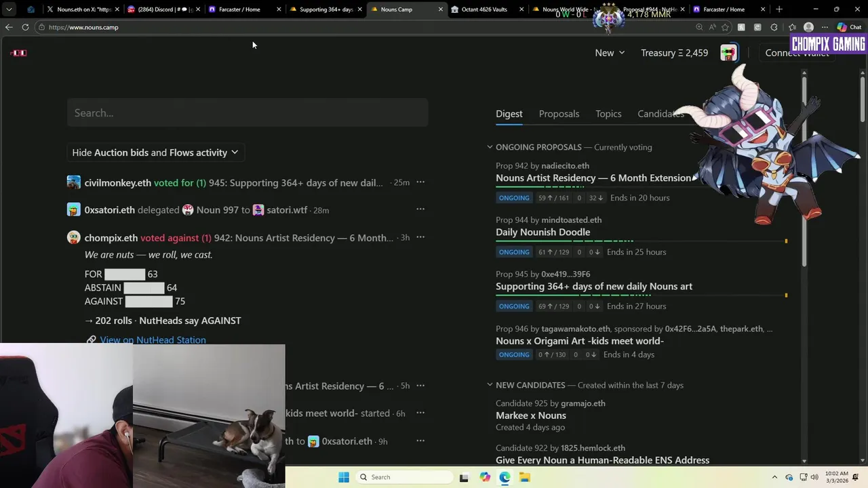868x488 pixels.
Task: Open more options for 0xsatori.eth delegation row
Action: [x=420, y=209]
